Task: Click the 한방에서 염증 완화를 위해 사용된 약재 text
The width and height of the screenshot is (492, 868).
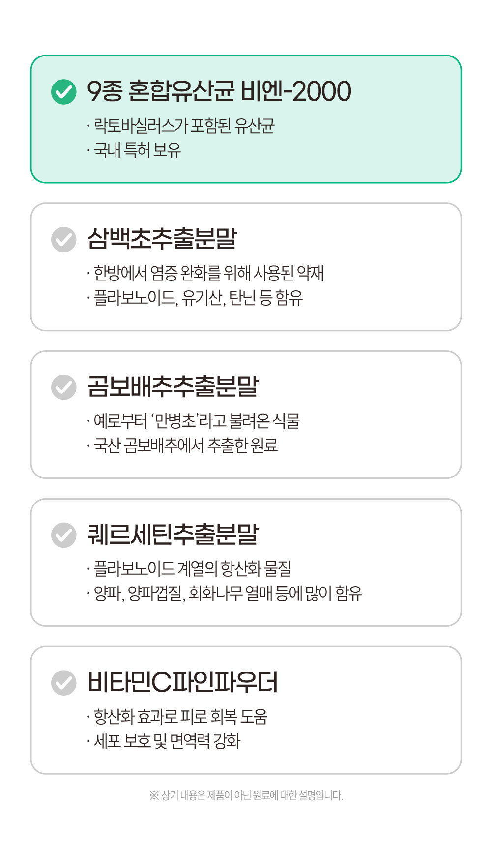Action: (208, 273)
